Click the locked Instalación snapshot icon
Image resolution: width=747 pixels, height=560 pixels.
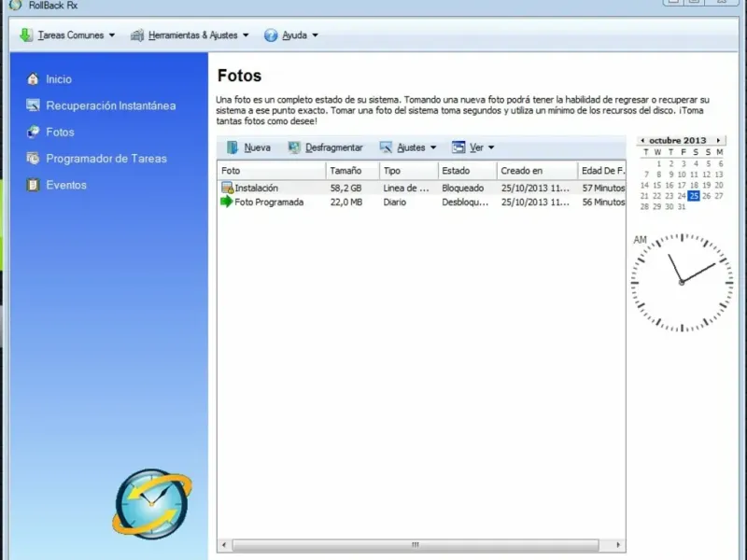pyautogui.click(x=227, y=188)
